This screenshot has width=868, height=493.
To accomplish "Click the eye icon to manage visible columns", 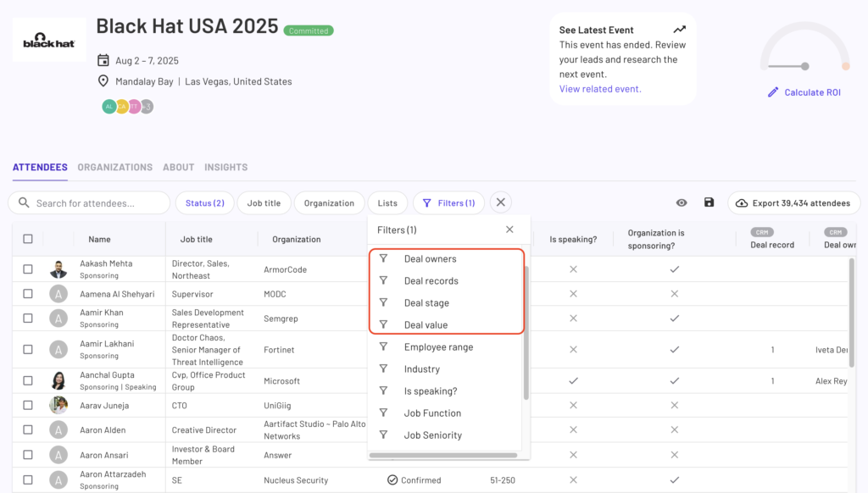I will click(x=682, y=202).
